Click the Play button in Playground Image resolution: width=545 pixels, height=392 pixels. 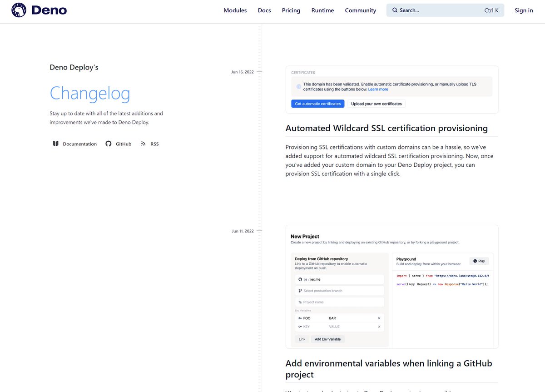tap(479, 261)
